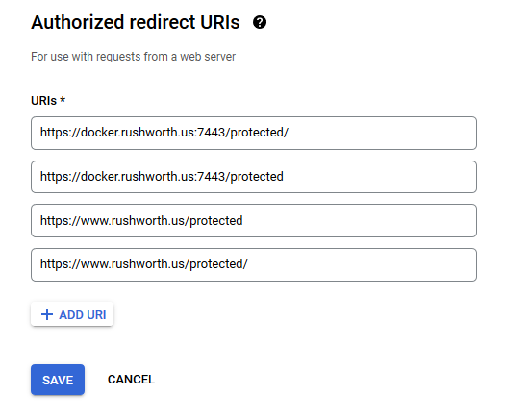Screen dimensions: 529x420
Task: Click the 'URIs *' field label
Action: pos(48,101)
